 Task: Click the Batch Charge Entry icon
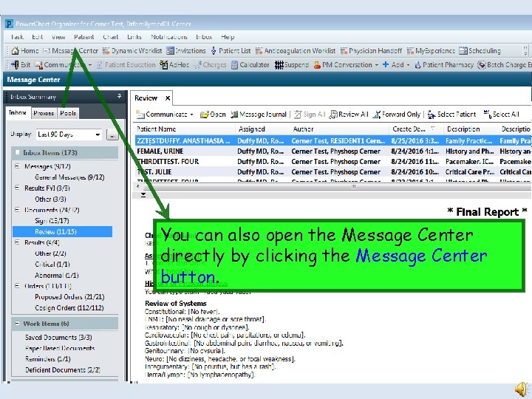tap(482, 64)
